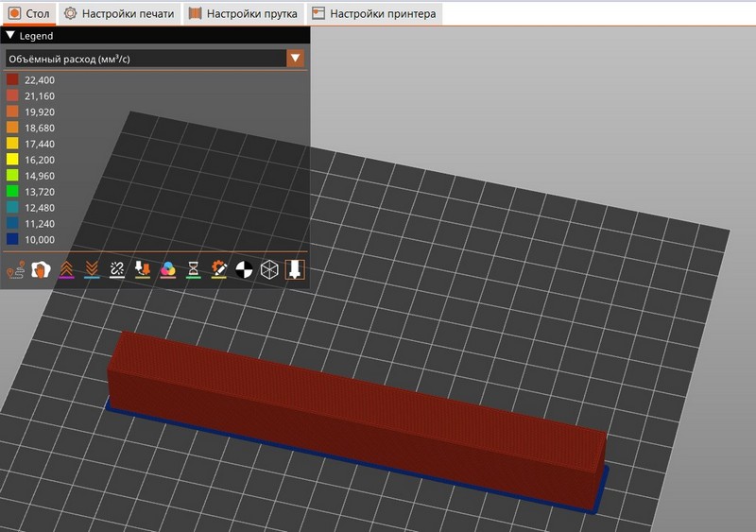Disable the highlighted tool marker icon
The height and width of the screenshot is (532, 756).
coord(295,270)
